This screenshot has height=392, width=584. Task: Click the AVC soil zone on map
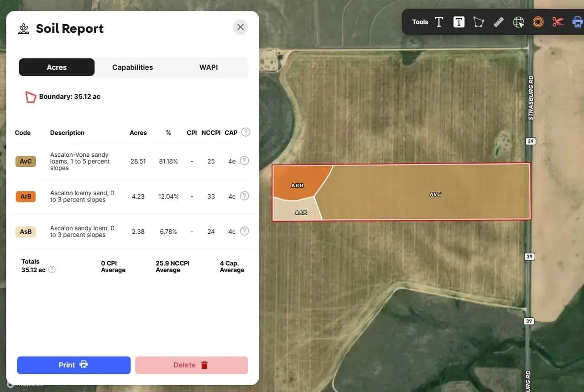point(435,194)
